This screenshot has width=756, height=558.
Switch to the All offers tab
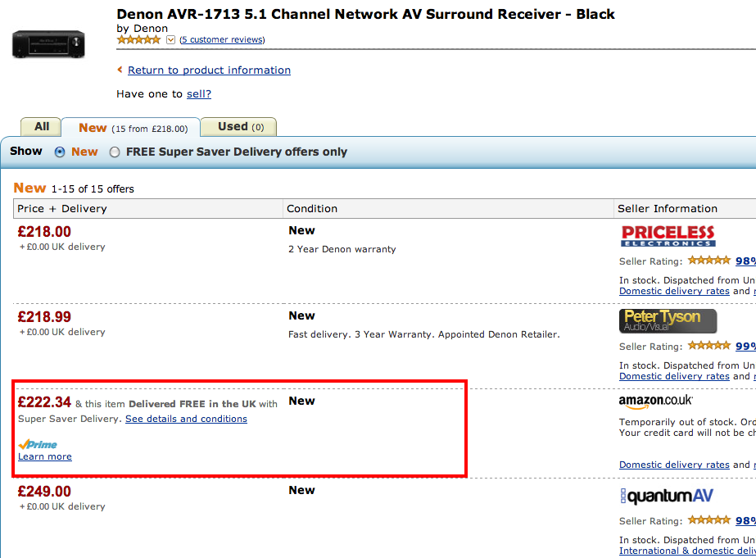pos(42,127)
